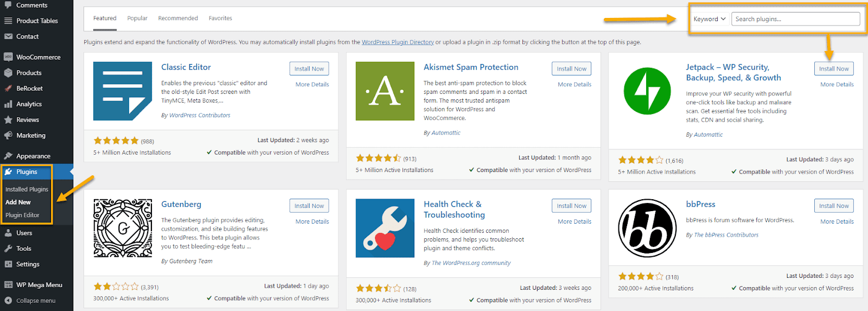
Task: Click the Gutenberg plugin logo
Action: [x=123, y=228]
